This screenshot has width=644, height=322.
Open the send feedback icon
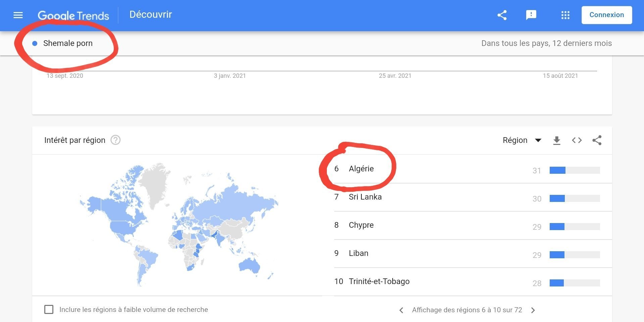(x=531, y=15)
